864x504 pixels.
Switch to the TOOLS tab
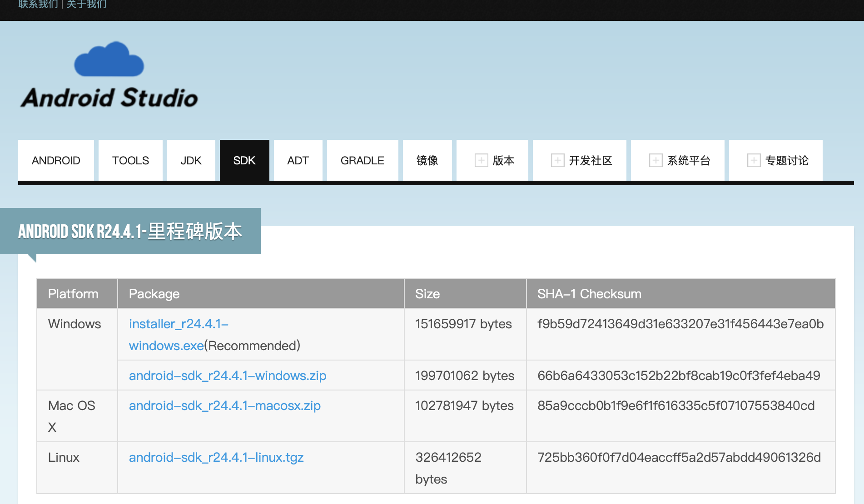[130, 160]
